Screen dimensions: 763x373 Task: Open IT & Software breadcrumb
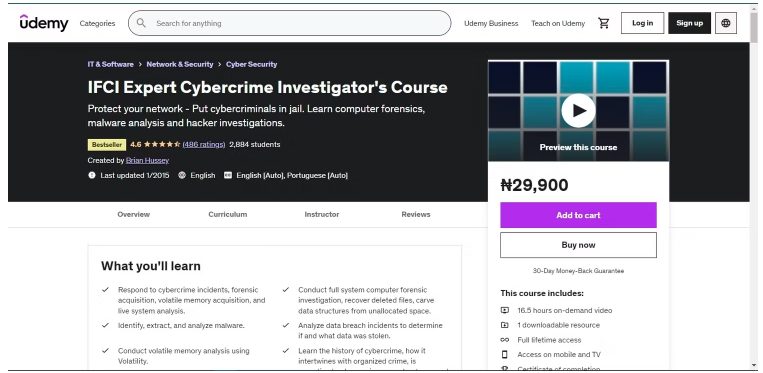[110, 64]
